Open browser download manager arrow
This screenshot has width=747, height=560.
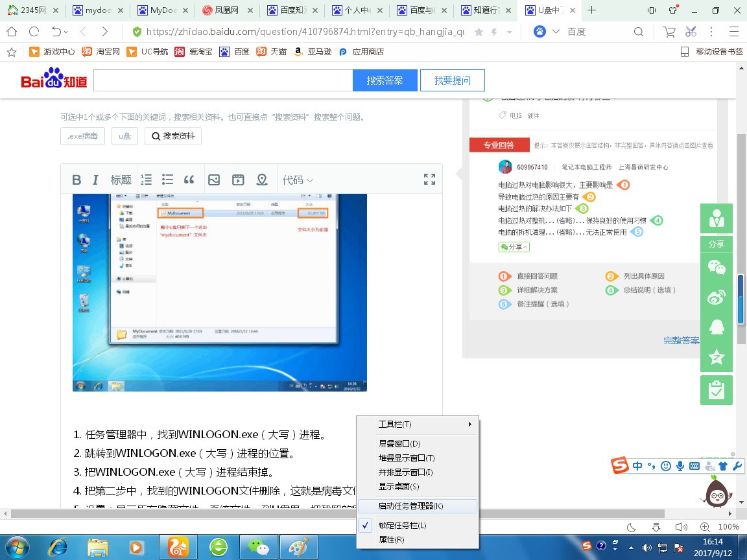pyautogui.click(x=656, y=527)
